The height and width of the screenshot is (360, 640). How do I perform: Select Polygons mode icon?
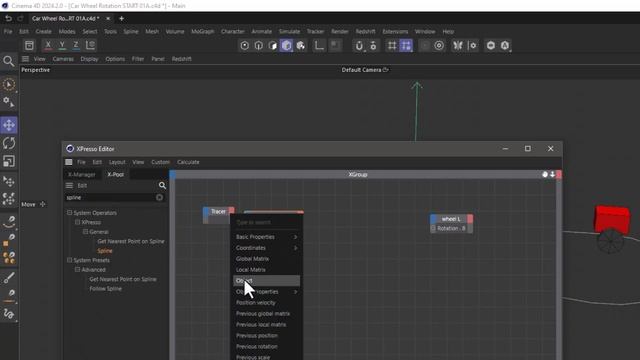point(272,46)
